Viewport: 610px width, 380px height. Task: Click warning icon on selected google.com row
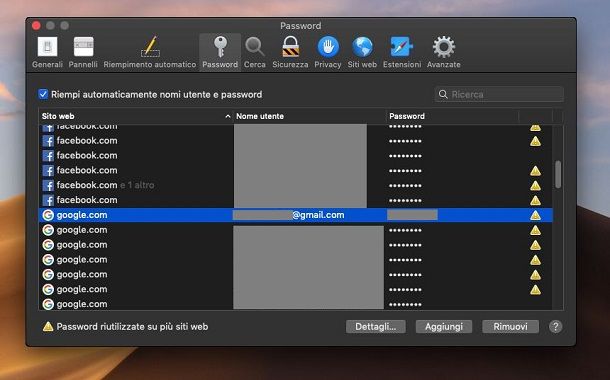(535, 215)
